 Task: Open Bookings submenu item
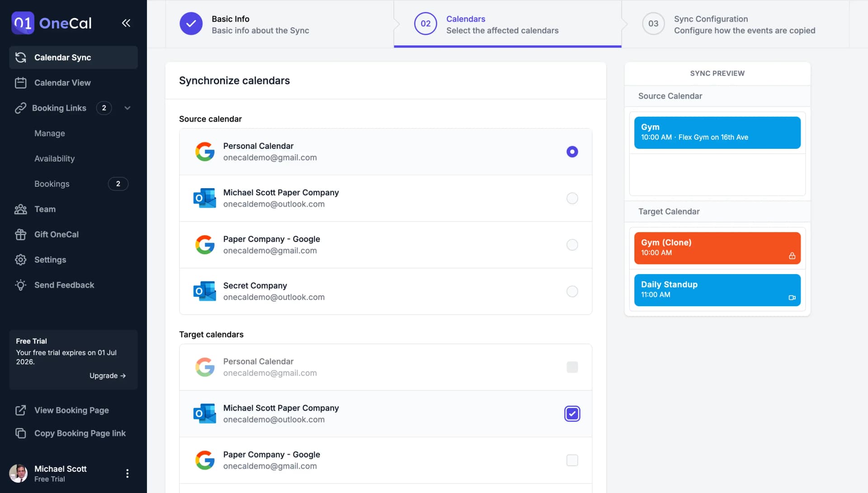tap(52, 184)
